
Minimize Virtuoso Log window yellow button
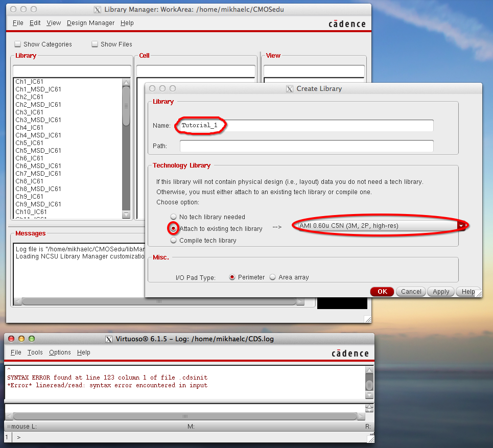pyautogui.click(x=21, y=339)
